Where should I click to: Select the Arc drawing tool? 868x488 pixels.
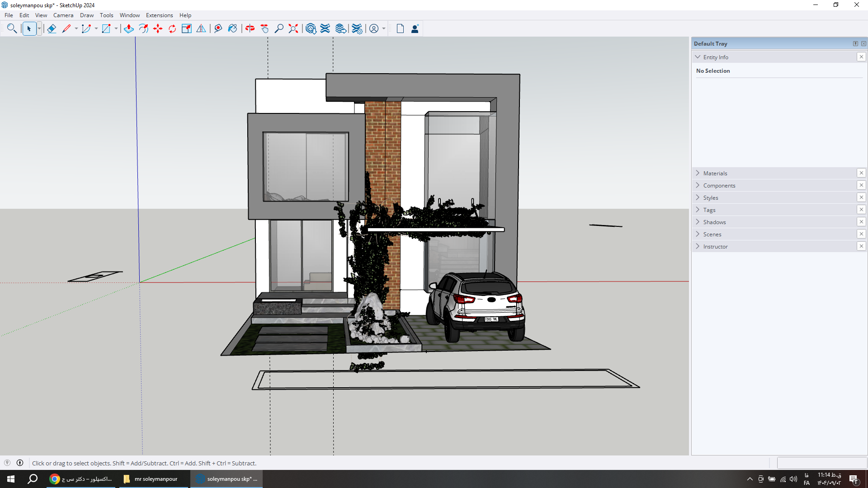pos(86,28)
